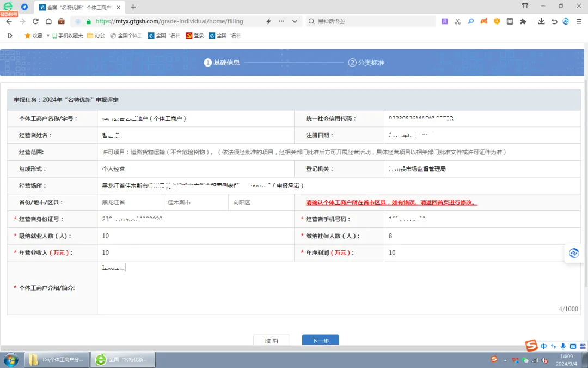
Task: Click the blue magnifier search extension
Action: pos(470,21)
